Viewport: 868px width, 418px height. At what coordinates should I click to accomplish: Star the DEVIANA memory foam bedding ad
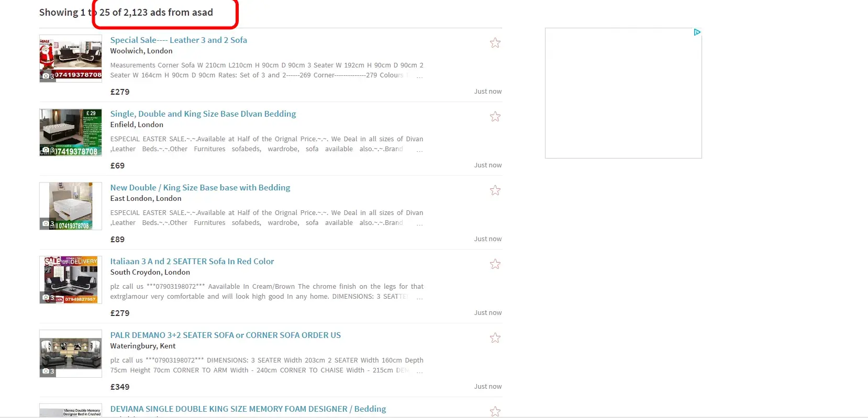[x=495, y=412]
